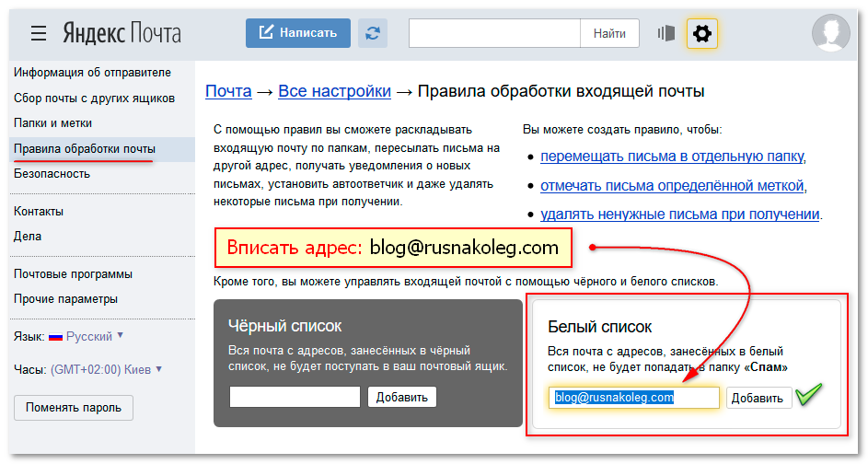Click the Белый список heading
Image resolution: width=868 pixels, height=464 pixels.
point(599,327)
